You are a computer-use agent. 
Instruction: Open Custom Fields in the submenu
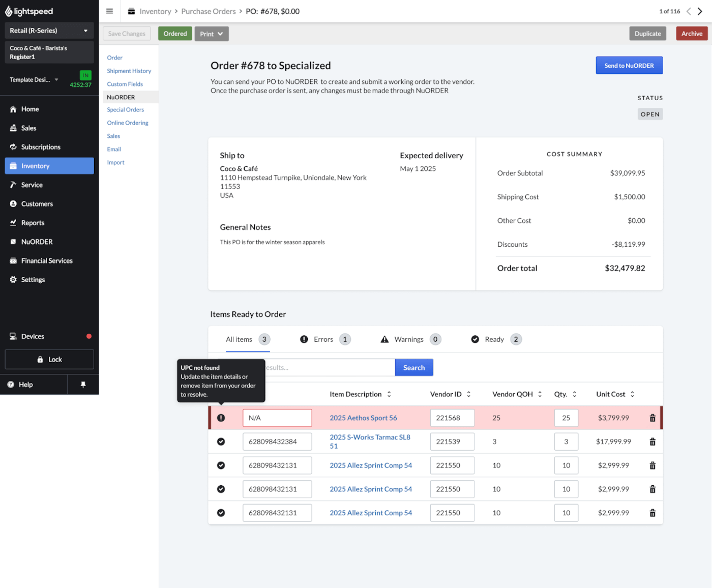[125, 84]
